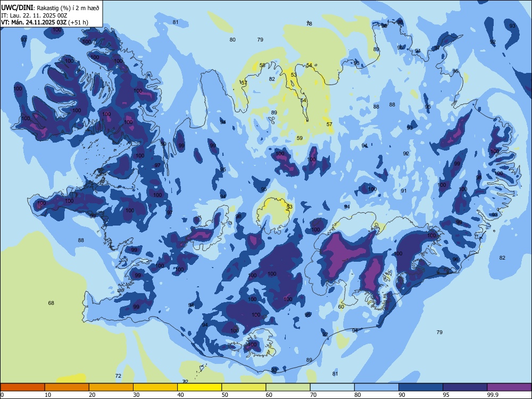Click the legend label 50
The width and height of the screenshot is (532, 399).
pos(225,395)
